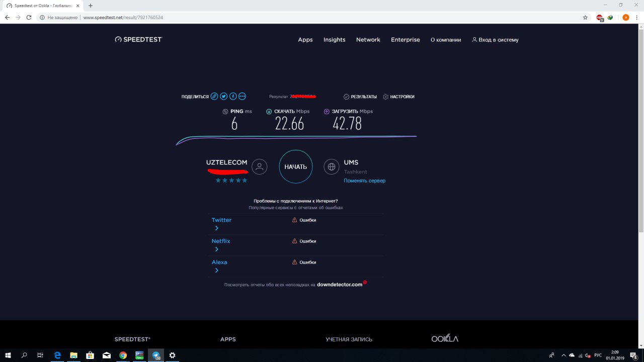This screenshot has width=644, height=362.
Task: Open more sharing options ellipsis icon
Action: coord(242,96)
